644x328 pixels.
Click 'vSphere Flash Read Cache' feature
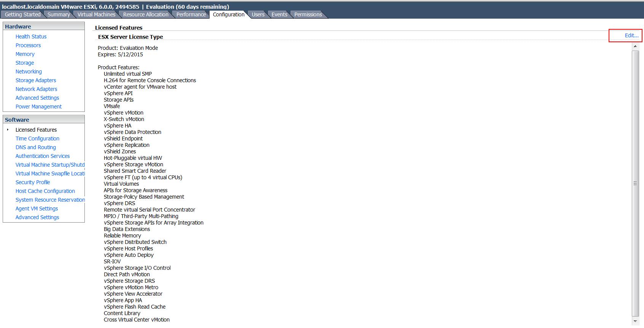[x=135, y=307]
